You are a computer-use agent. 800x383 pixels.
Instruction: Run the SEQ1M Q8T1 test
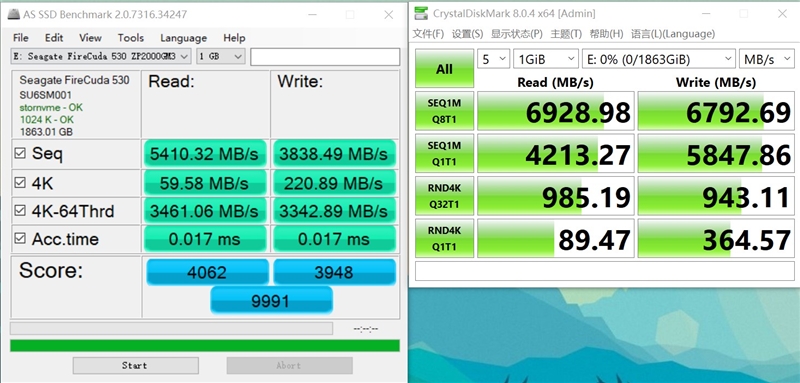pos(444,111)
